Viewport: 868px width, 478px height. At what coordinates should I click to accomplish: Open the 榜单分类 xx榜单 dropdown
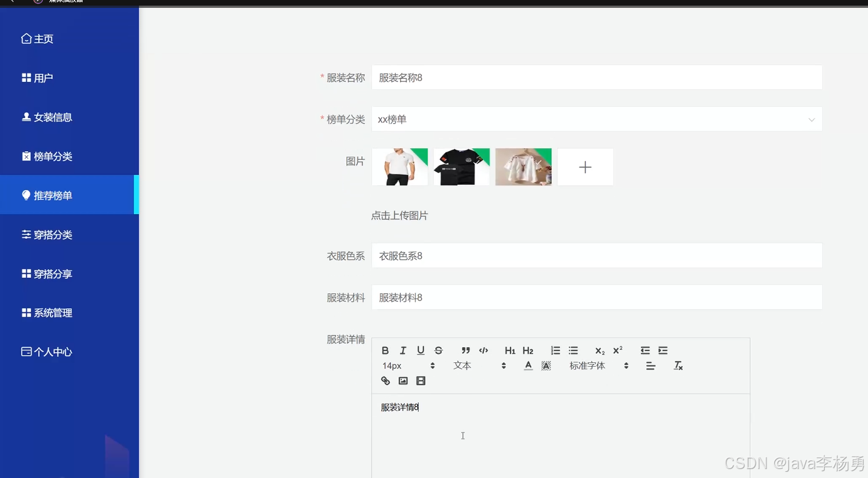coord(597,119)
